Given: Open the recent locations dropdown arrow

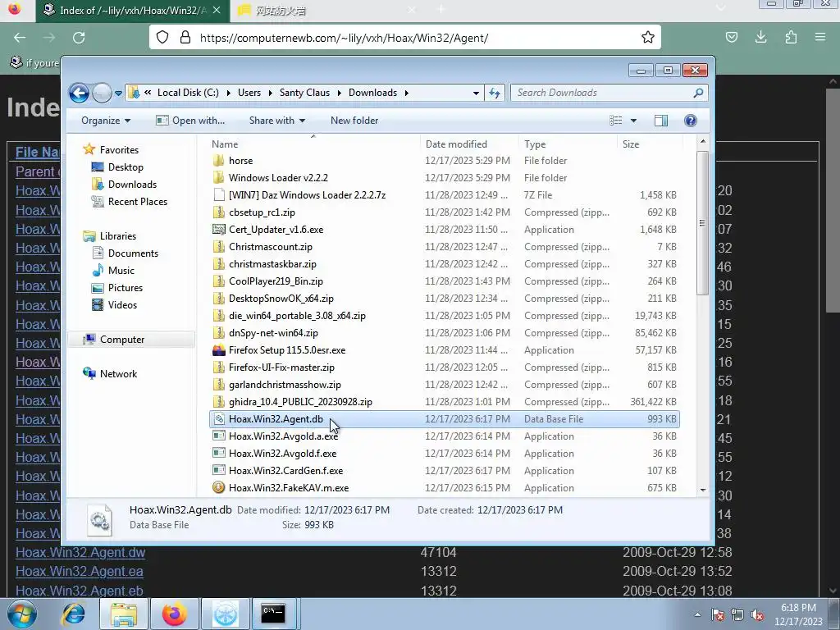Looking at the screenshot, I should coord(118,94).
